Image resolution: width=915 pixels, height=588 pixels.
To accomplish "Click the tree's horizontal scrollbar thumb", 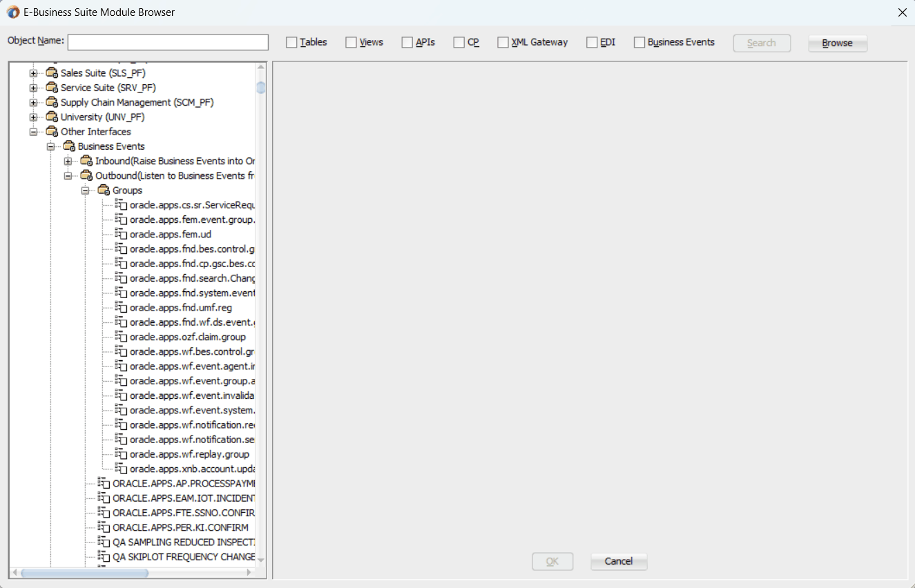I will tap(84, 573).
